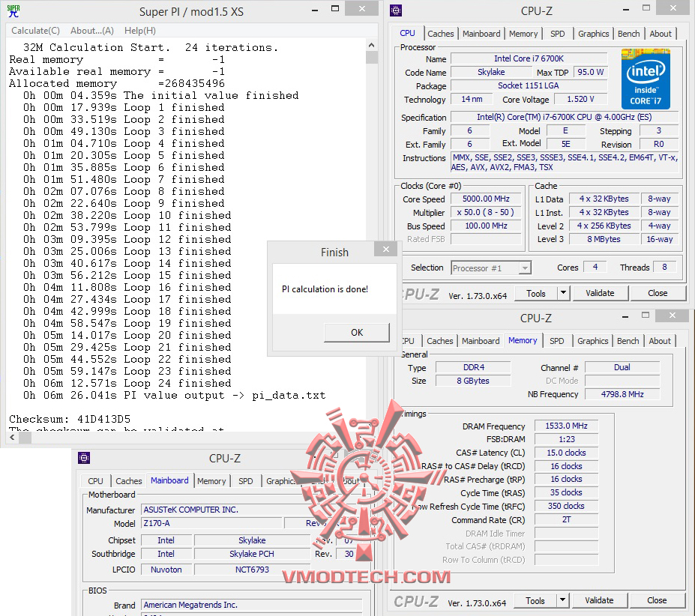Open the Calculate(C) menu
The image size is (695, 616).
click(35, 31)
